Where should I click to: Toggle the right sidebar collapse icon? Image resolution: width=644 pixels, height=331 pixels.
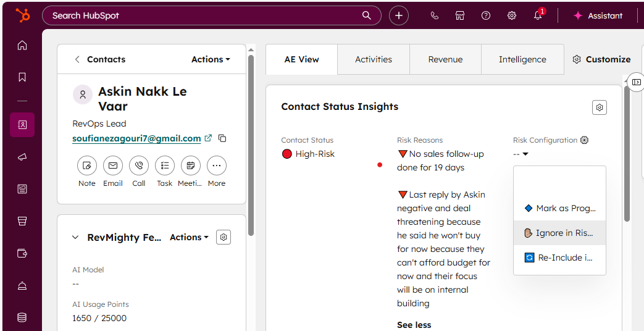(x=636, y=82)
